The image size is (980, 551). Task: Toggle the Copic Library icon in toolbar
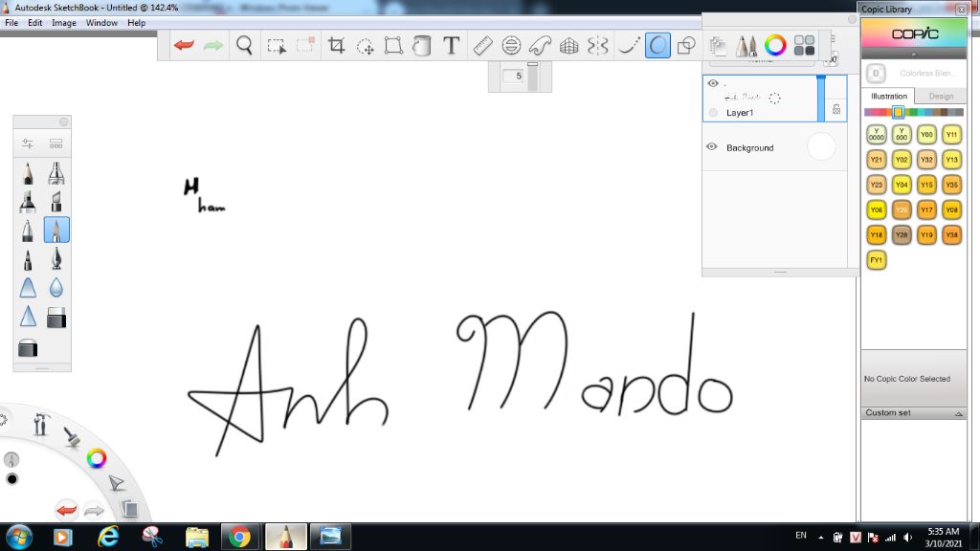click(x=804, y=45)
